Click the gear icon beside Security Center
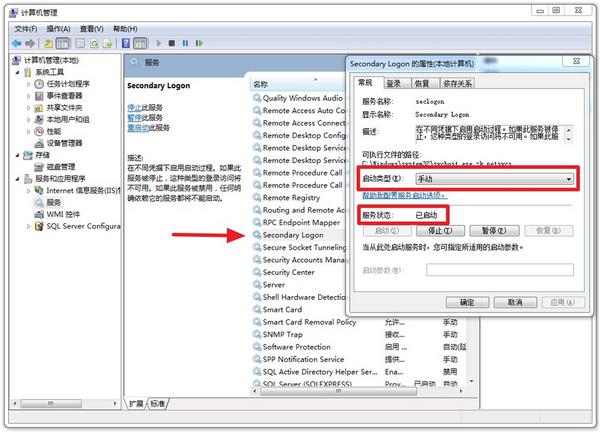The image size is (600, 433). [x=257, y=272]
